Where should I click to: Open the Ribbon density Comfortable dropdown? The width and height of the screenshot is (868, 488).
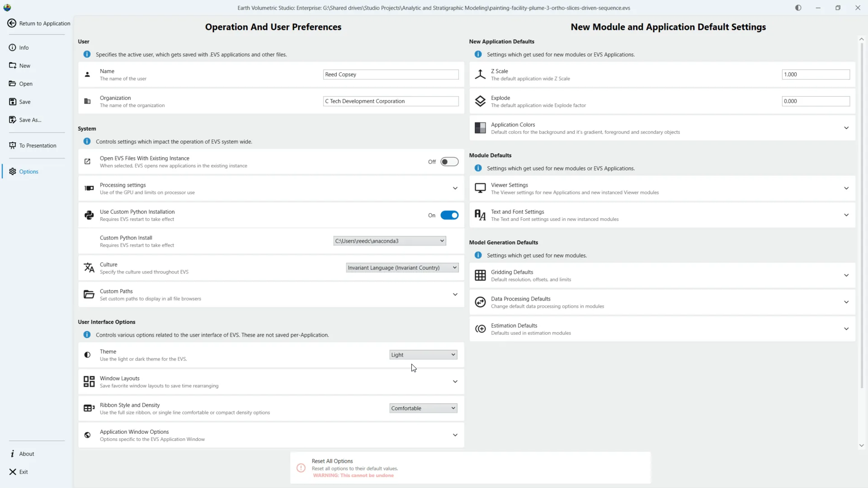[x=423, y=408]
